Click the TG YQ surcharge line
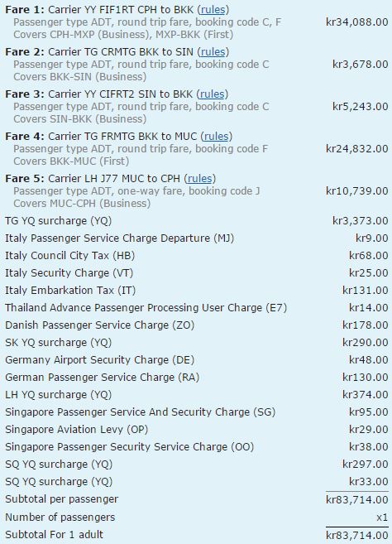The height and width of the screenshot is (544, 392). [x=197, y=221]
